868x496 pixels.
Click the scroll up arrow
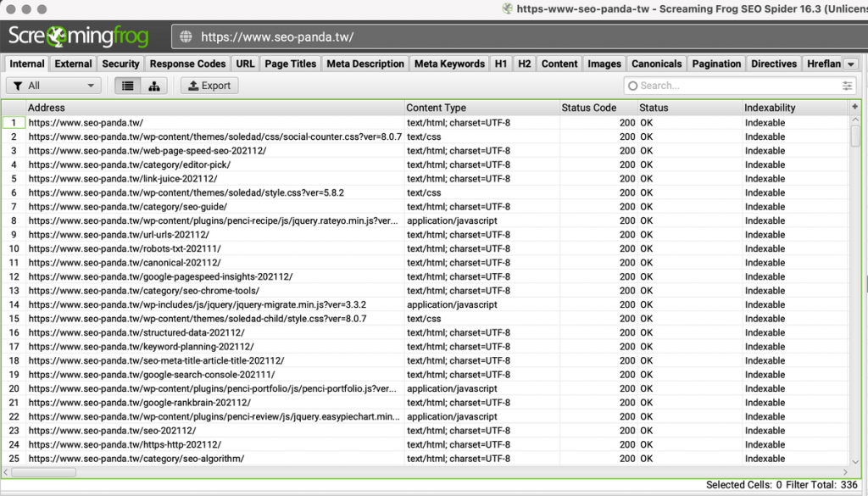pyautogui.click(x=855, y=120)
